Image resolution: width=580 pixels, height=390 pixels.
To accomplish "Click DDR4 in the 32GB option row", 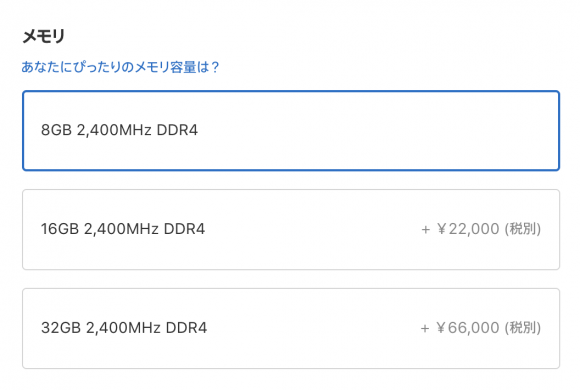I will click(186, 328).
